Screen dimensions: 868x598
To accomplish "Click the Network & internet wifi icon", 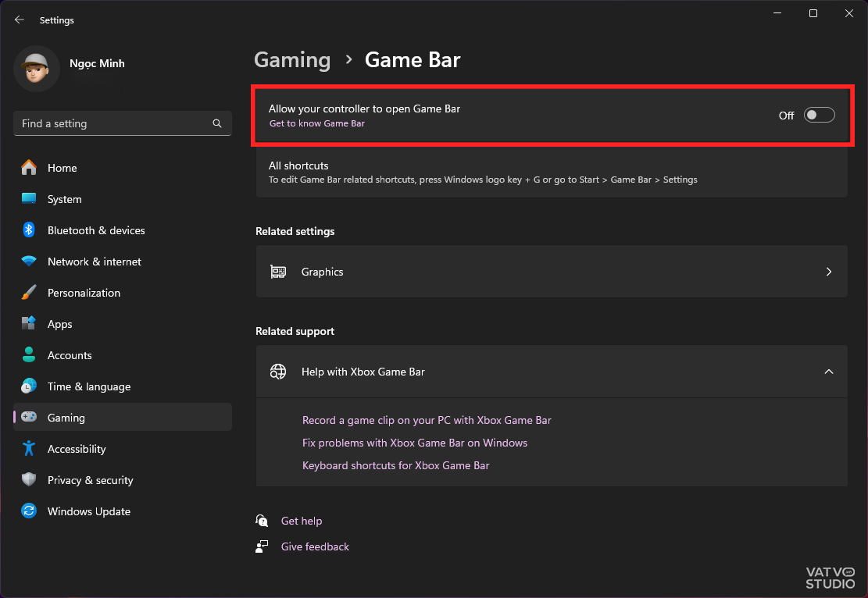I will [x=29, y=261].
